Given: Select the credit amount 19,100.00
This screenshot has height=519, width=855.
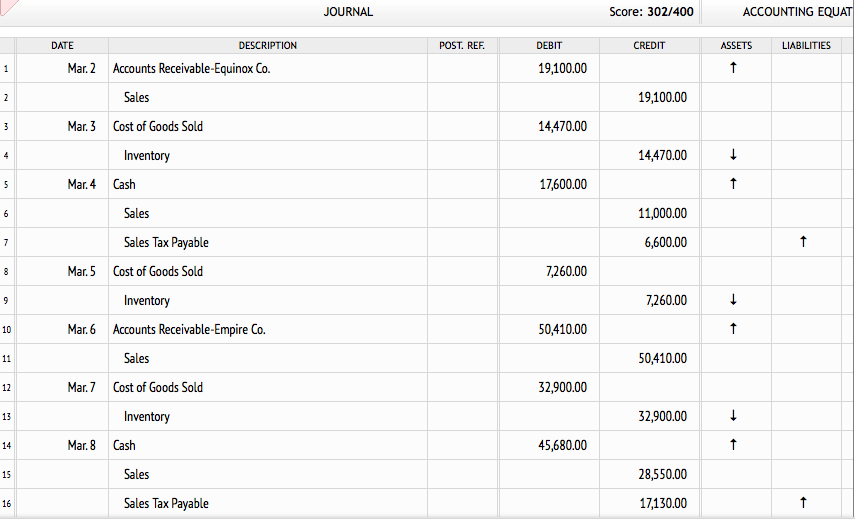Looking at the screenshot, I should pyautogui.click(x=663, y=98).
